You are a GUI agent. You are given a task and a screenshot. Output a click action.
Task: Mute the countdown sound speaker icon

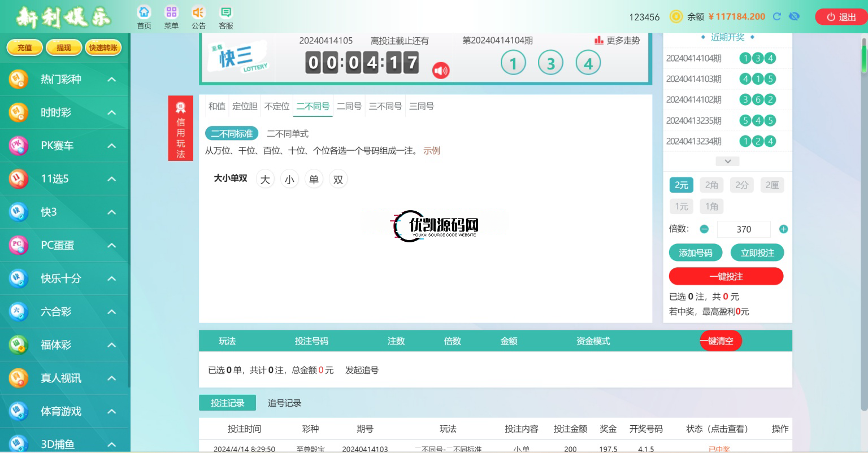[441, 71]
